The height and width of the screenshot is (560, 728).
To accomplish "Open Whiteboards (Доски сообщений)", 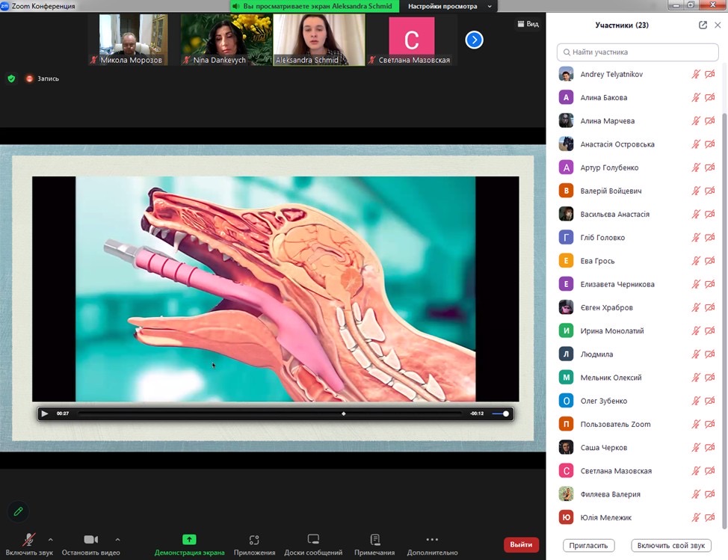I will [x=313, y=540].
